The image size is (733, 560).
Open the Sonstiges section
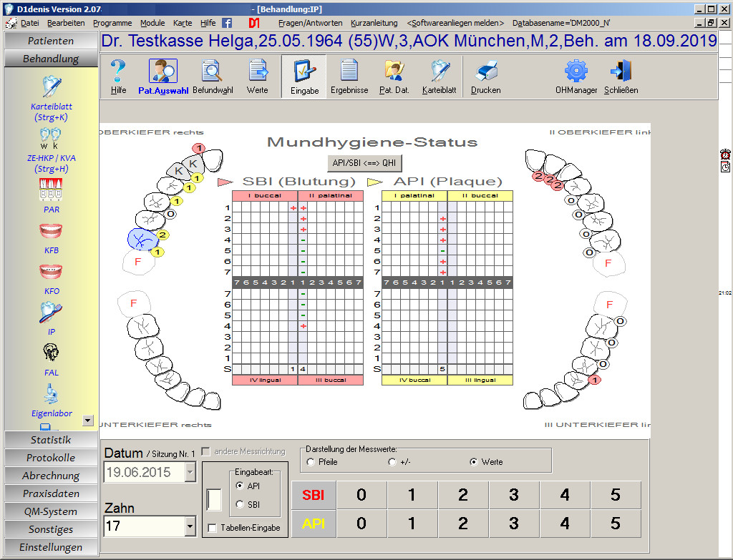tap(51, 529)
